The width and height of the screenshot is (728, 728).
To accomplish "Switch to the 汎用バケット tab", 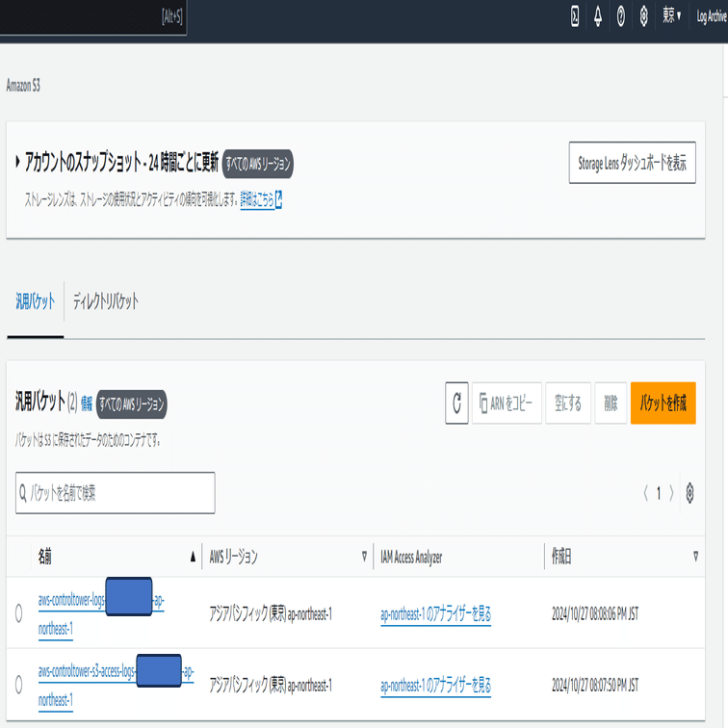I will tap(36, 301).
